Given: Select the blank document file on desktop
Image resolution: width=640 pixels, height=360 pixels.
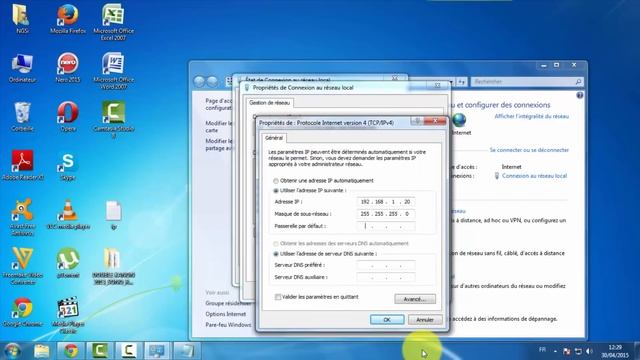Looking at the screenshot, I should (113, 215).
